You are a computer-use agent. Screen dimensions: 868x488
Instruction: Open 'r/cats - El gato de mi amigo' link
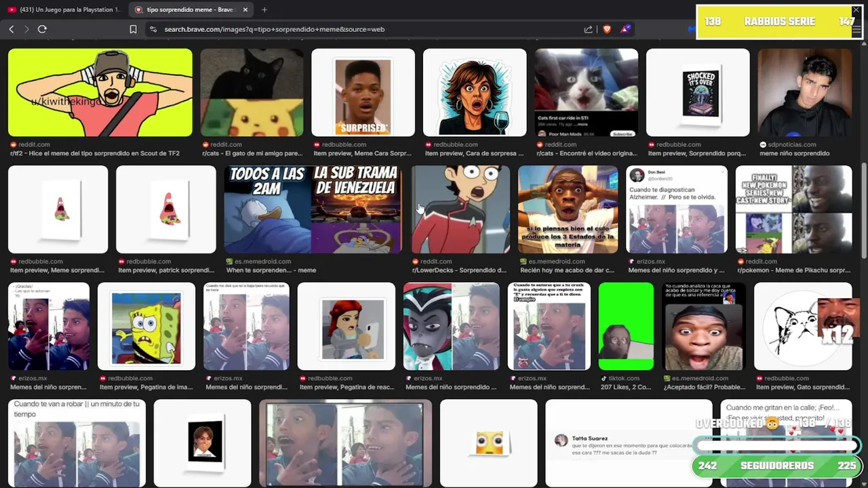click(x=252, y=153)
